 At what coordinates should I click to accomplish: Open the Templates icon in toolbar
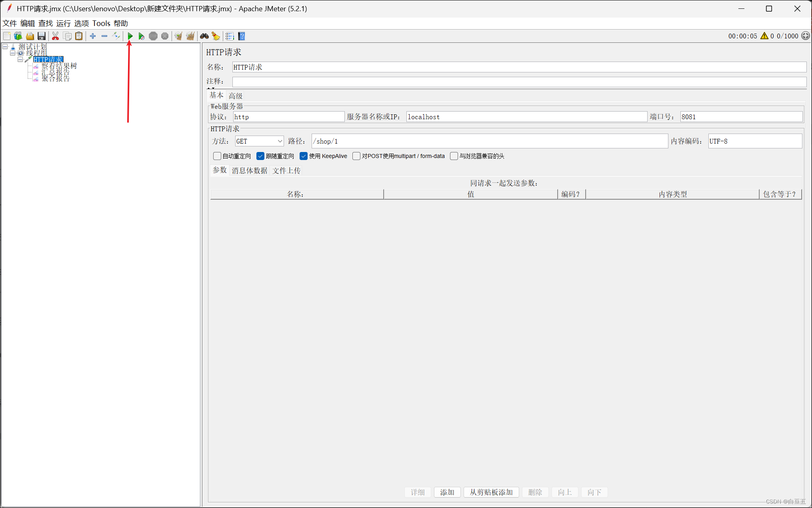[18, 36]
